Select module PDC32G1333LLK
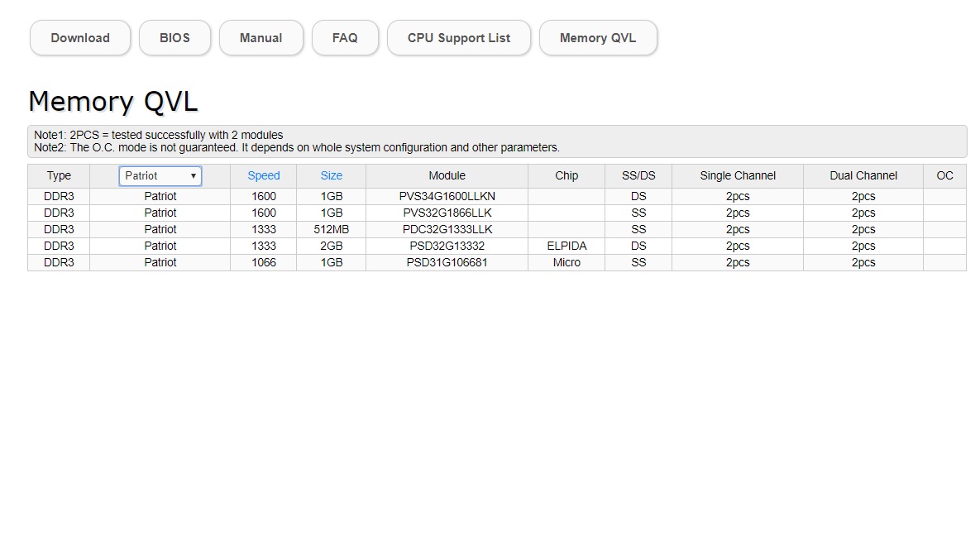The height and width of the screenshot is (536, 980). [x=447, y=229]
